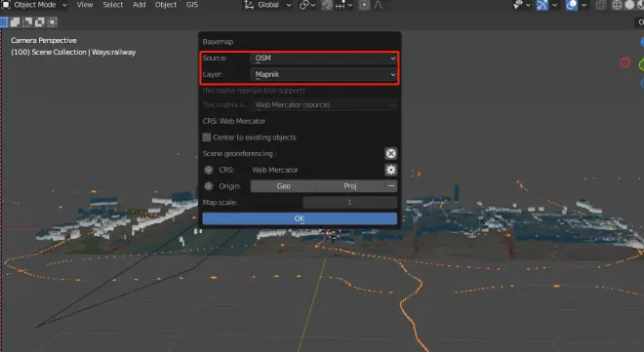Open the snapping increment options

click(x=343, y=5)
